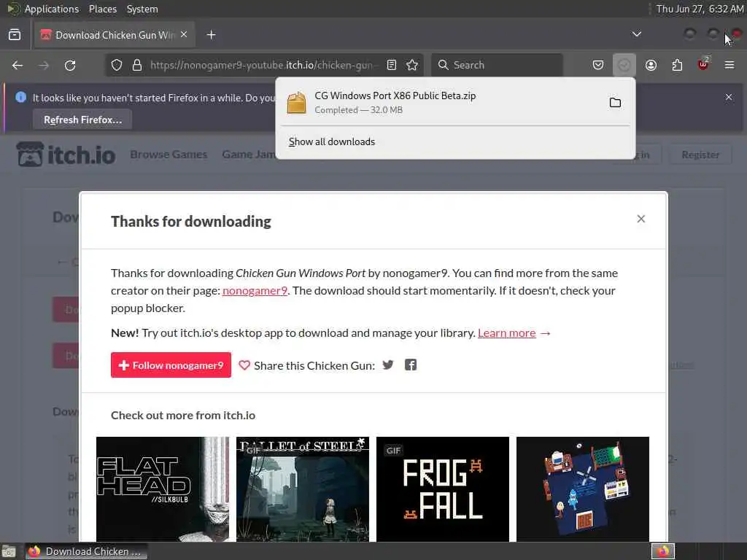
Task: Save page to Pocket
Action: [598, 65]
